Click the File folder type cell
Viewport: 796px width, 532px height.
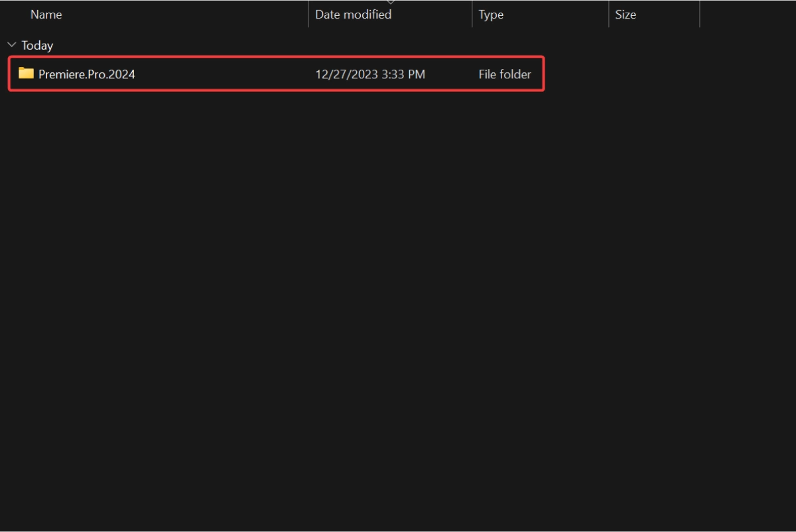point(505,74)
